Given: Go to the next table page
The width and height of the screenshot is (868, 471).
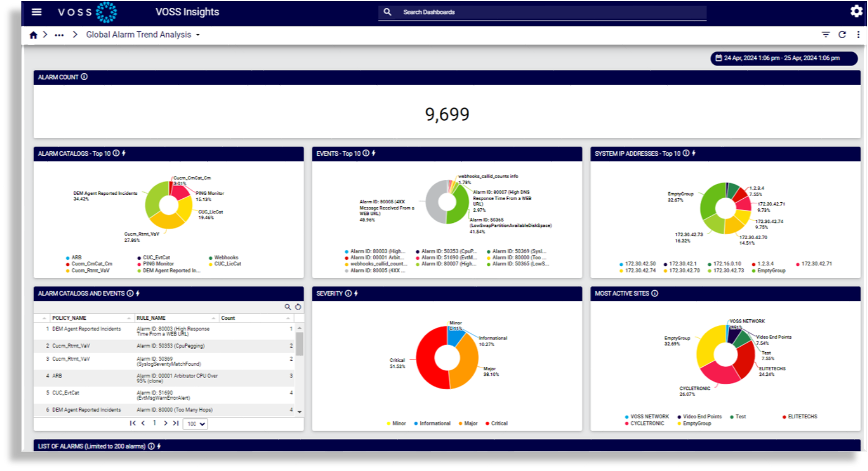Looking at the screenshot, I should (x=165, y=423).
